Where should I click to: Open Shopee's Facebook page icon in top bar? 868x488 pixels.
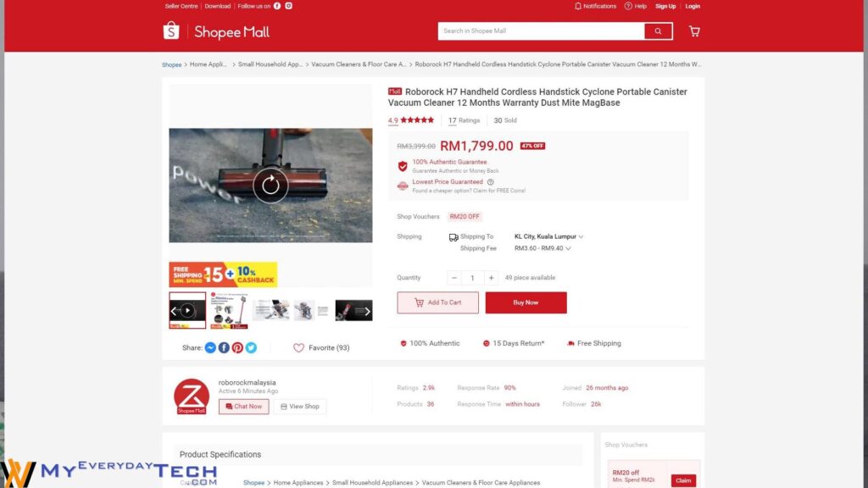[277, 6]
